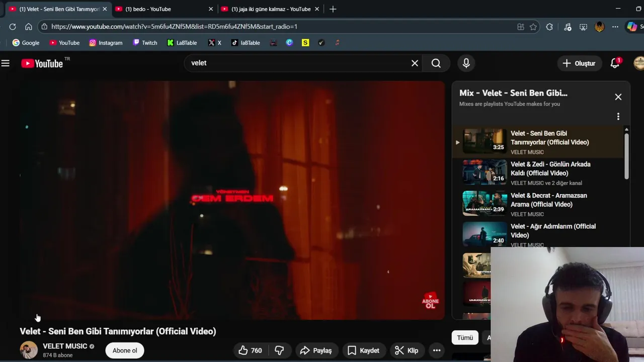The height and width of the screenshot is (362, 644).
Task: Open the YouTube bookmark
Action: 64,43
